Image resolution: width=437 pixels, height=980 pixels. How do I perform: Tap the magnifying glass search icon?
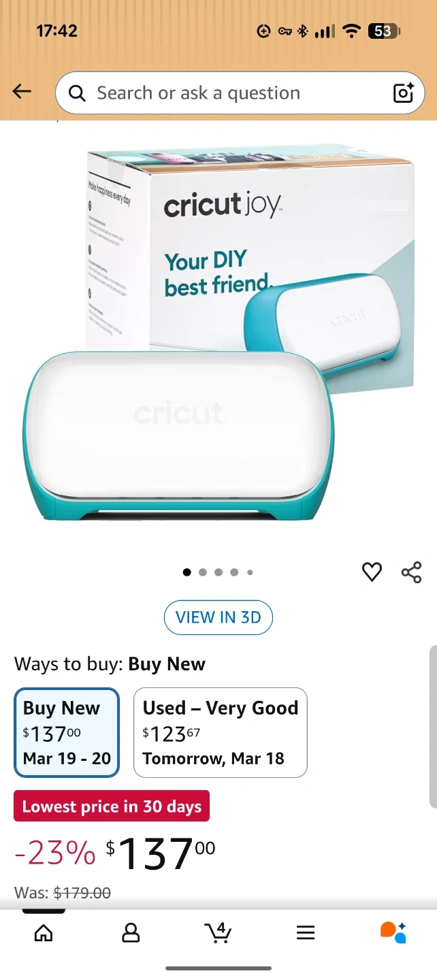pyautogui.click(x=78, y=93)
